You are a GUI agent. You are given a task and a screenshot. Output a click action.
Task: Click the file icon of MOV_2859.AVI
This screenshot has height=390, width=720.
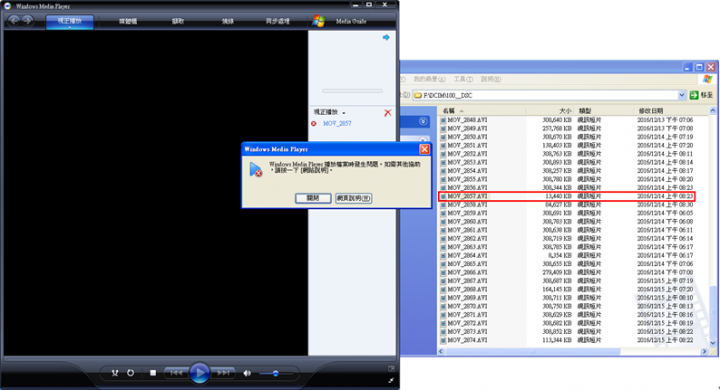point(443,213)
